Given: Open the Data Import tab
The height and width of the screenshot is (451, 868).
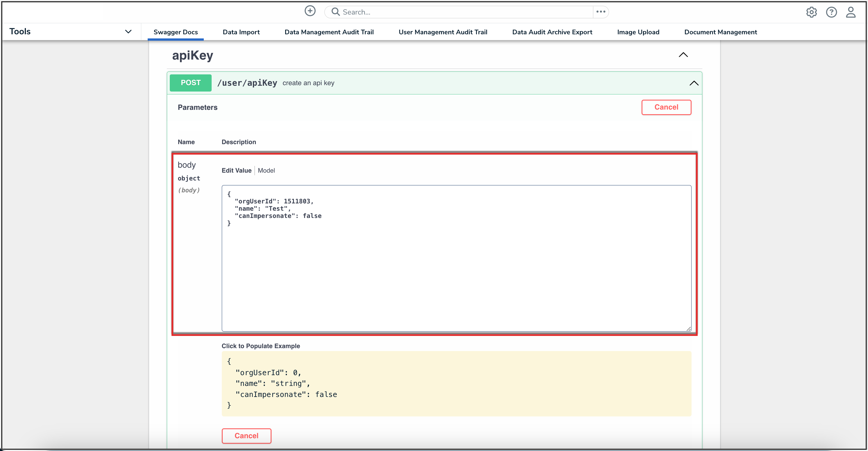Looking at the screenshot, I should pos(241,32).
